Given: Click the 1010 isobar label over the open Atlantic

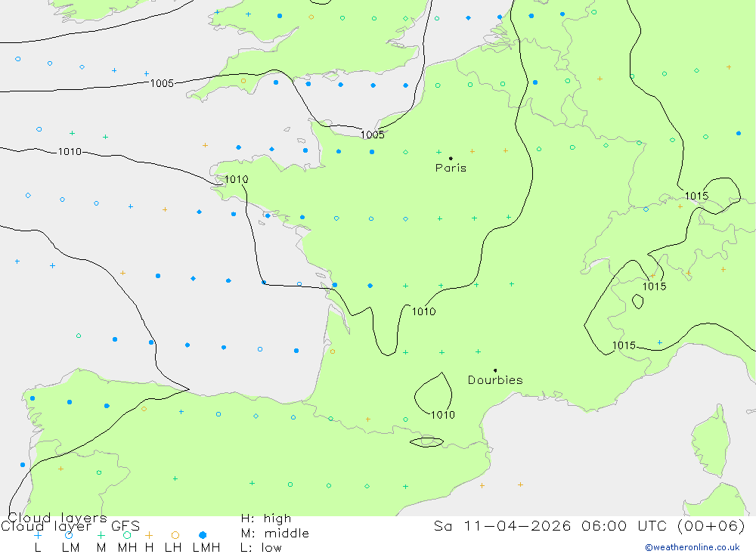Looking at the screenshot, I should click(x=70, y=152).
